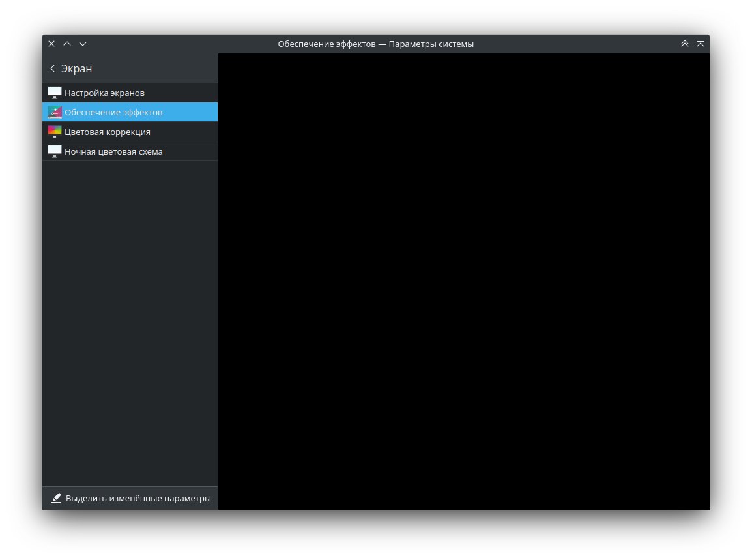The image size is (752, 560).
Task: Click the window title Обеспечение эффектов — Параметры системы
Action: click(375, 44)
